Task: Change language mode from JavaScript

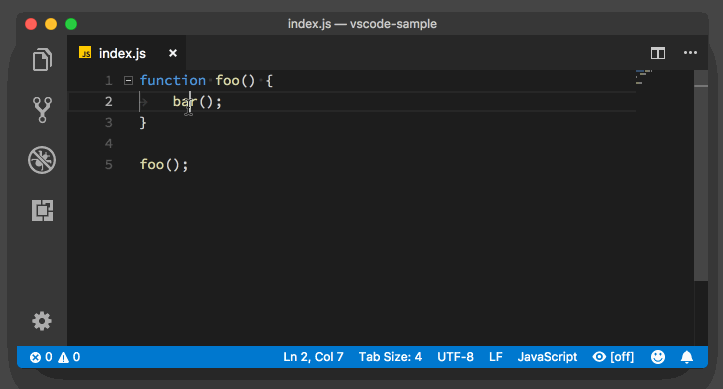Action: [547, 357]
